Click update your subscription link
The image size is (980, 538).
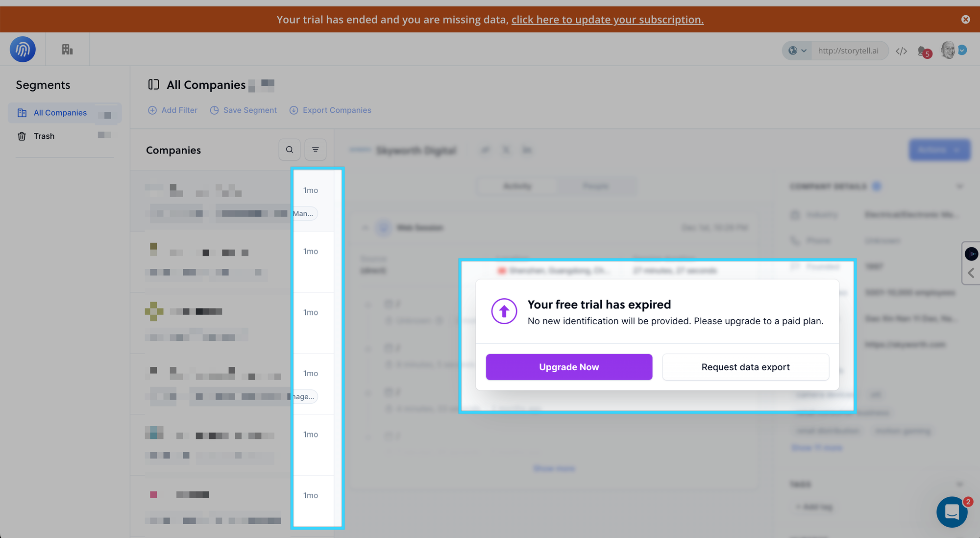pyautogui.click(x=607, y=20)
